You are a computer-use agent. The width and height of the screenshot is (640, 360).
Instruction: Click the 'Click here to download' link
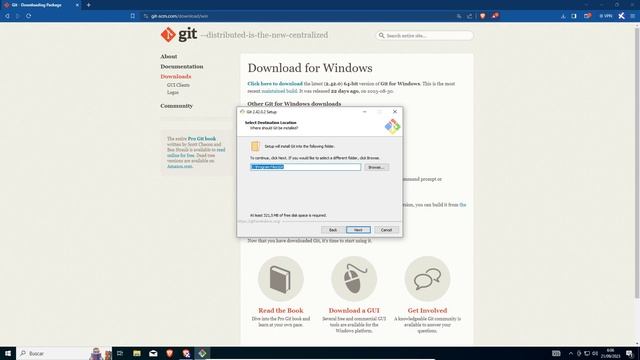275,84
